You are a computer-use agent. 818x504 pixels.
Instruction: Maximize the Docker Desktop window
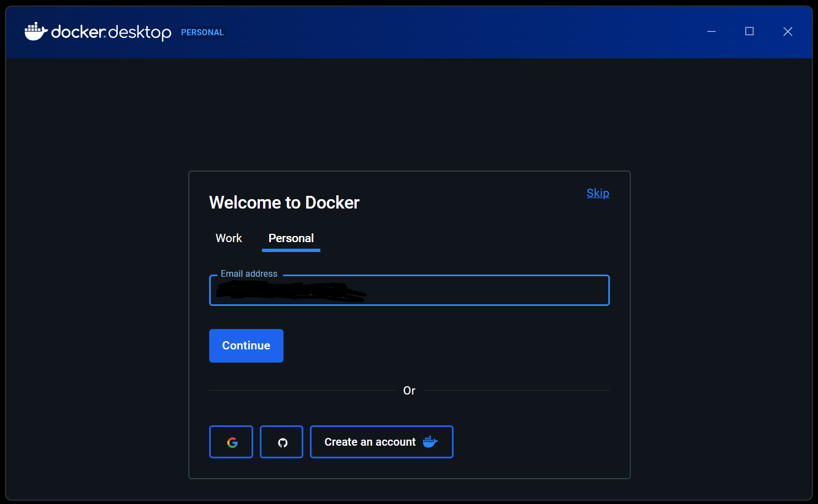pyautogui.click(x=749, y=31)
